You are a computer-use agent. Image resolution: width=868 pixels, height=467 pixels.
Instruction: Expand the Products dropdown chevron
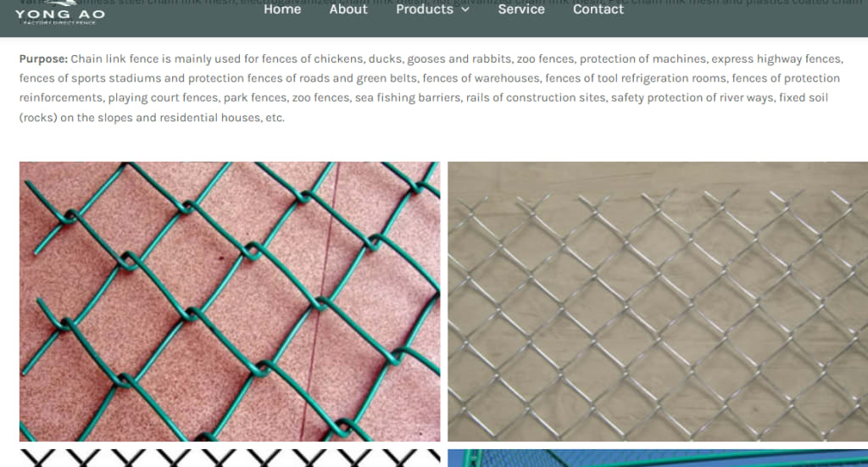(465, 9)
